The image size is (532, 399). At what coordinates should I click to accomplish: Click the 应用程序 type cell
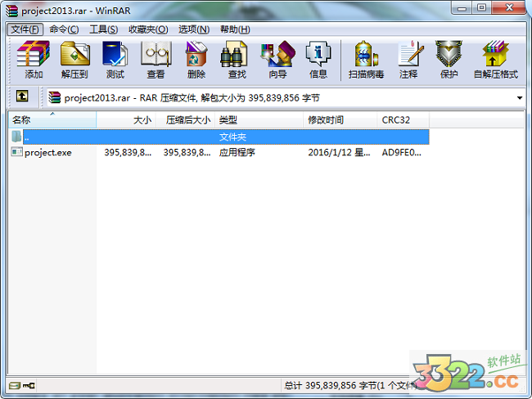point(237,152)
